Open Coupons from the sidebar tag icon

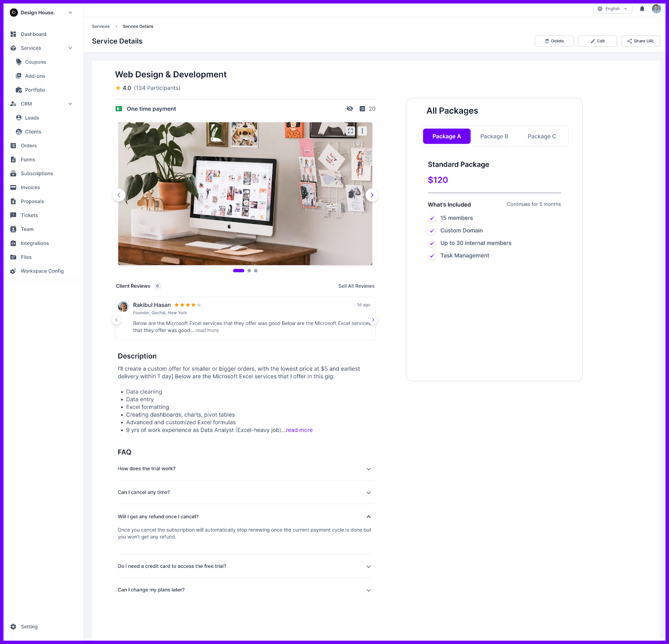pos(19,62)
